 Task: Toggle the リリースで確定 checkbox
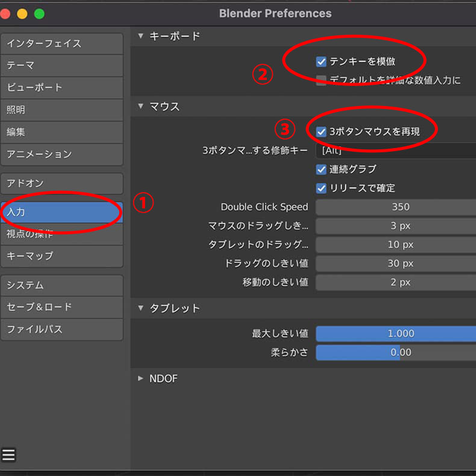(321, 188)
